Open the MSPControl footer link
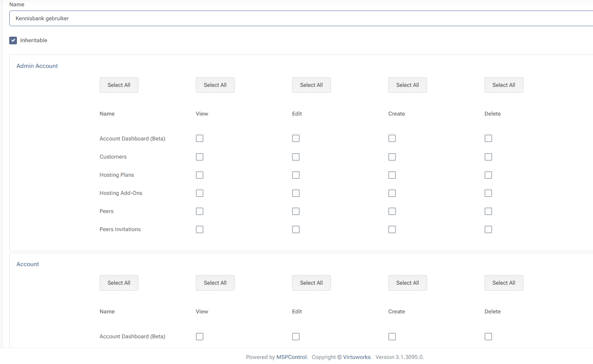This screenshot has width=593, height=364. (x=292, y=357)
